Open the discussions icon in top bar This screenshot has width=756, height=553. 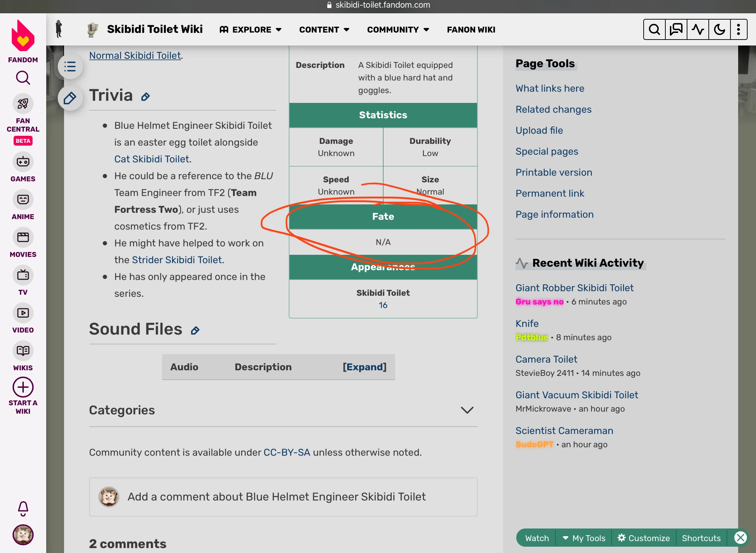[676, 29]
